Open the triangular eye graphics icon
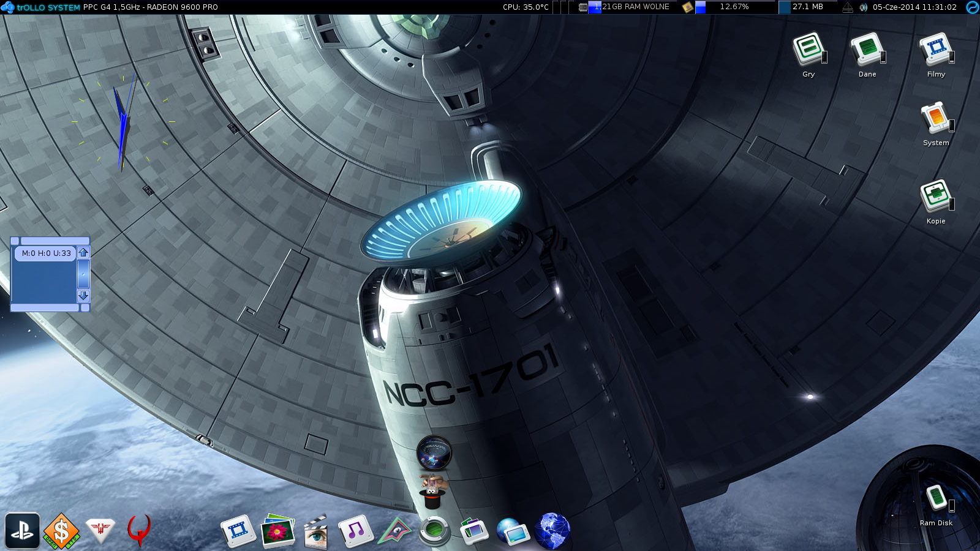 tap(394, 531)
